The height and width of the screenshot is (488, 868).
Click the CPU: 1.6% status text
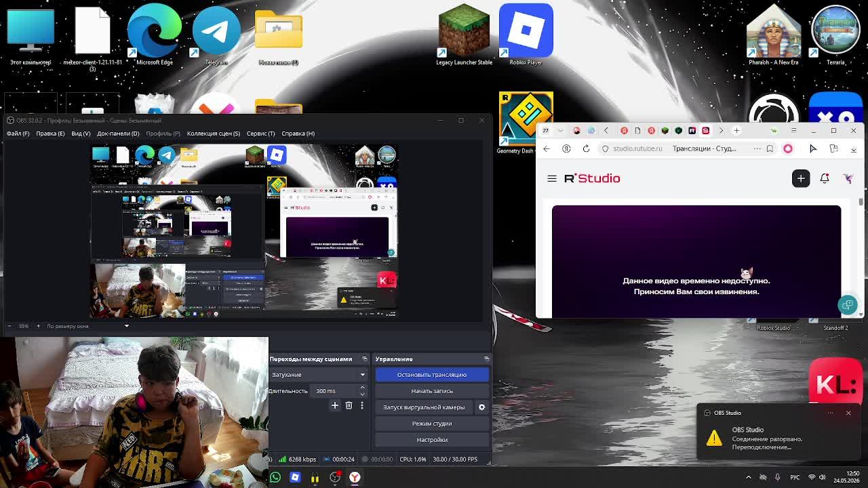point(413,460)
